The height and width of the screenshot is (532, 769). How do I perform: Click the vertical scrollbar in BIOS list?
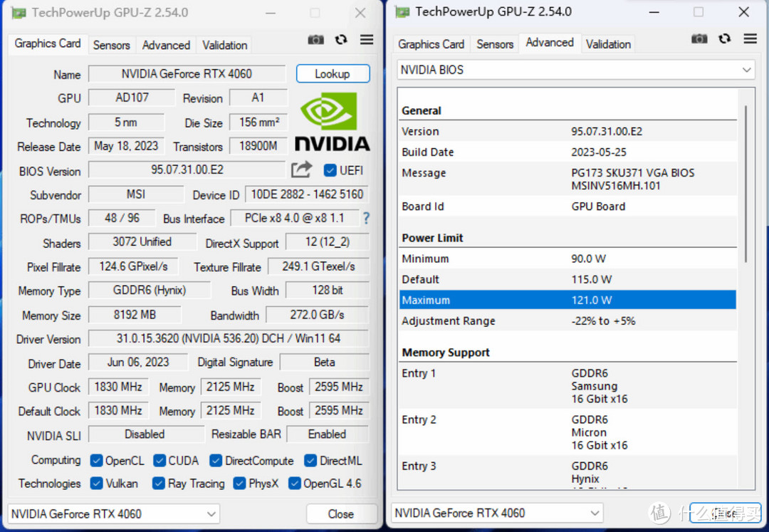pyautogui.click(x=746, y=184)
